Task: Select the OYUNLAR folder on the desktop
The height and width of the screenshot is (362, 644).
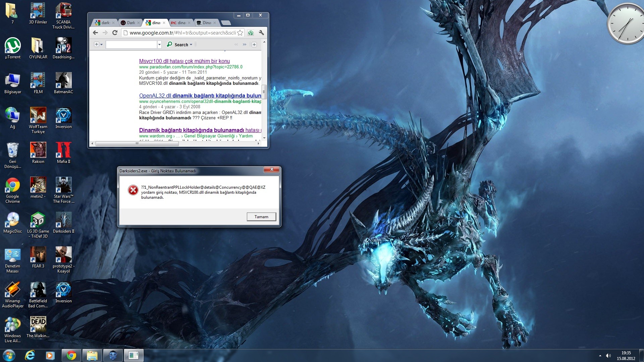Action: tap(38, 48)
